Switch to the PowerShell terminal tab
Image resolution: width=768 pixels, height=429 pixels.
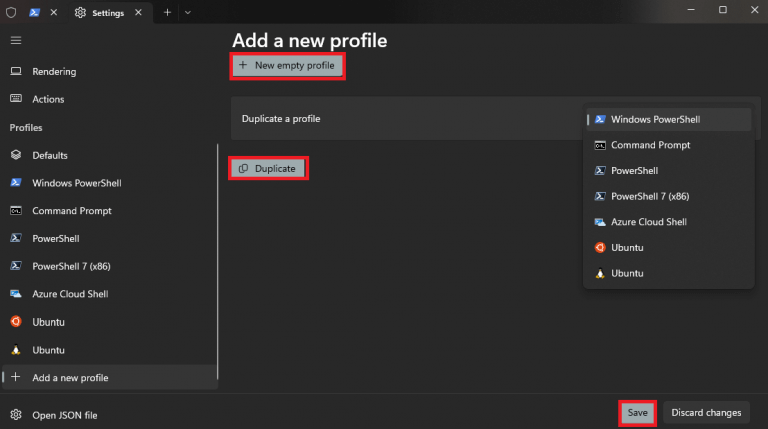[34, 12]
